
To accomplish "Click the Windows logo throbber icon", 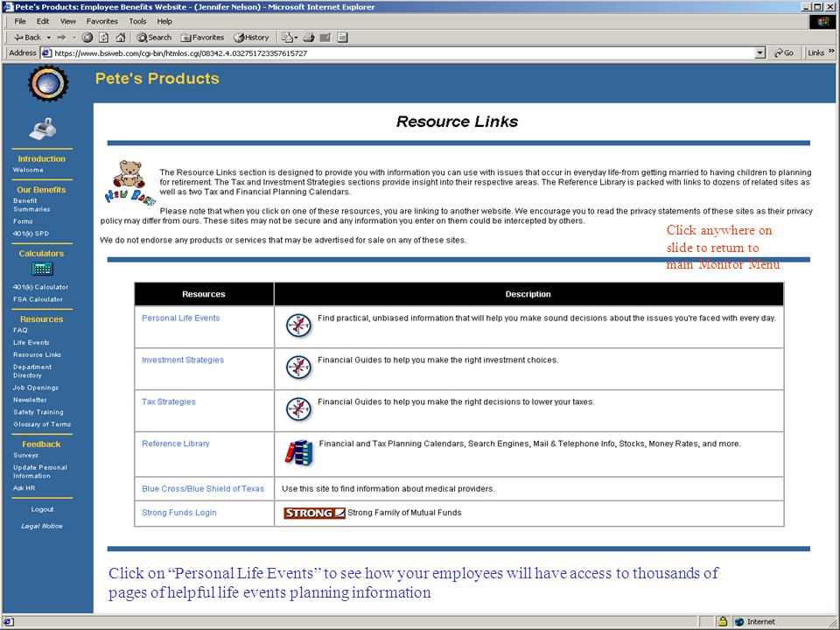I will coord(822,21).
